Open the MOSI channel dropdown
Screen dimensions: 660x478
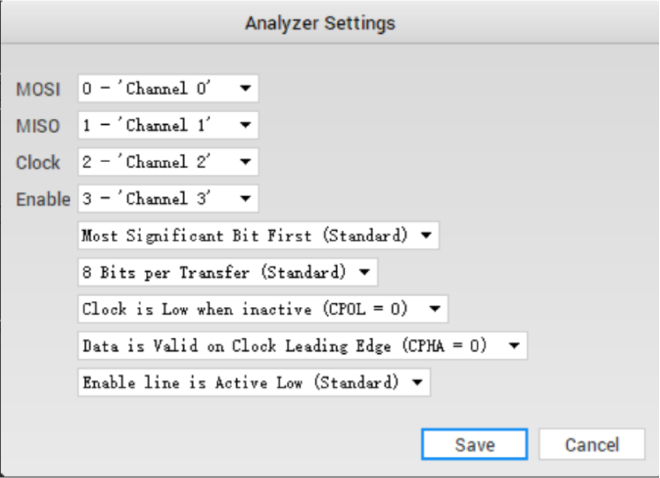(167, 88)
